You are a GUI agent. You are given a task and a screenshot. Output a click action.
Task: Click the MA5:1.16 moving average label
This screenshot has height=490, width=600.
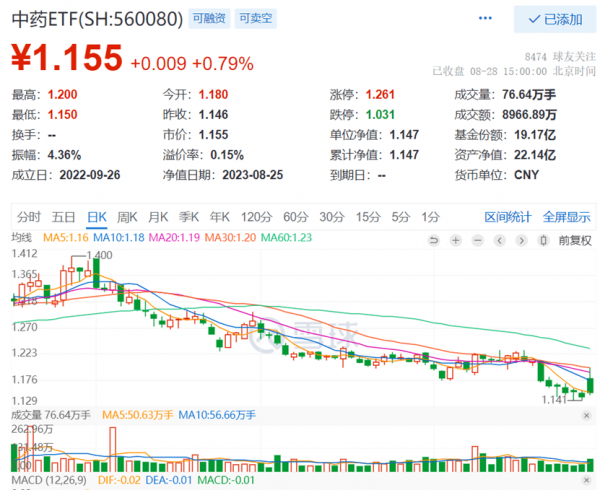[65, 238]
